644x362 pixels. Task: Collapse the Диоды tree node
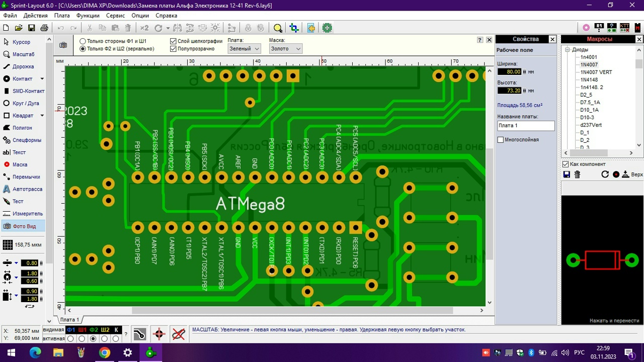(x=567, y=50)
